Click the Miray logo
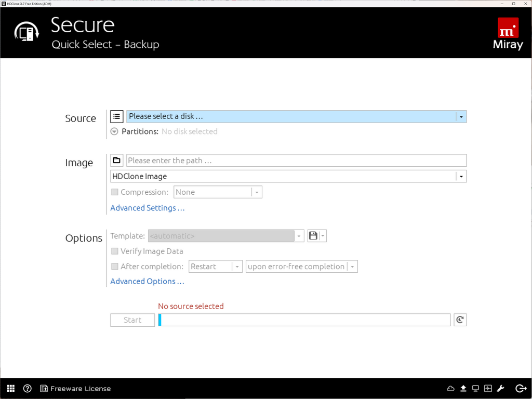This screenshot has height=399, width=532. point(508,33)
